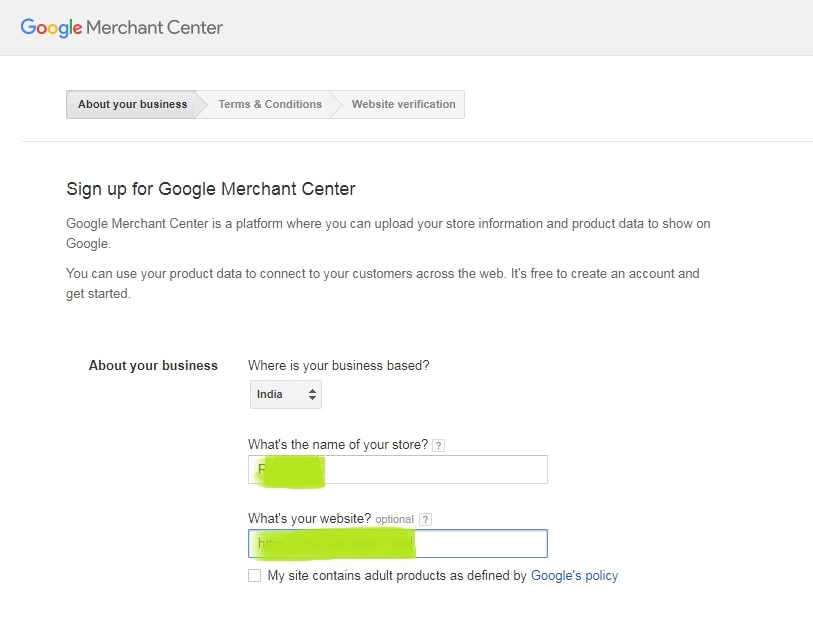Select the 'About your business' step tab
The image size is (813, 620).
click(132, 104)
